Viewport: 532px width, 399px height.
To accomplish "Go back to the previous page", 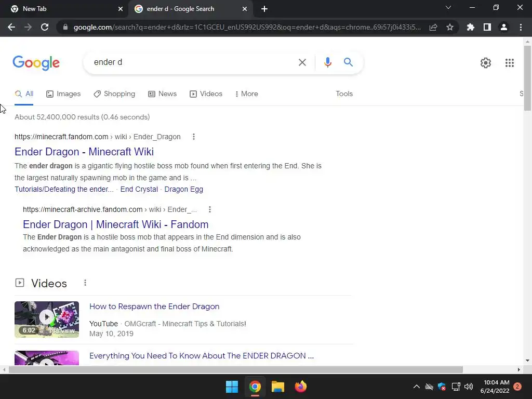I will [x=11, y=27].
